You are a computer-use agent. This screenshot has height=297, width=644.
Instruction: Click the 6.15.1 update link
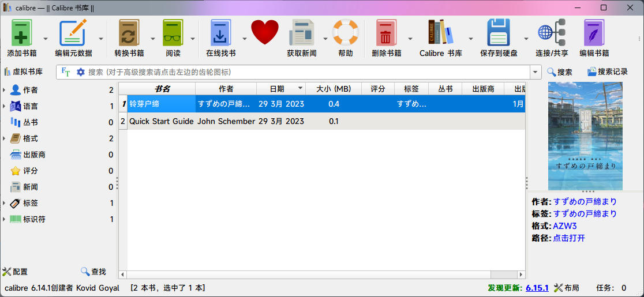tap(537, 288)
